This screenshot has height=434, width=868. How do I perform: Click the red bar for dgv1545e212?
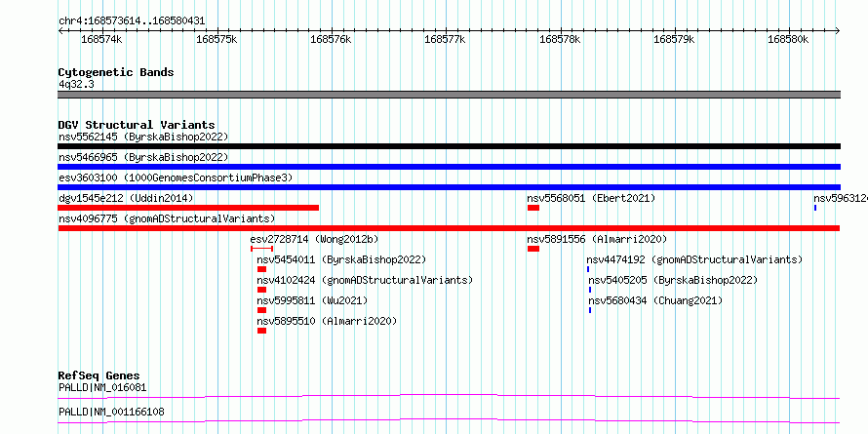click(x=188, y=208)
